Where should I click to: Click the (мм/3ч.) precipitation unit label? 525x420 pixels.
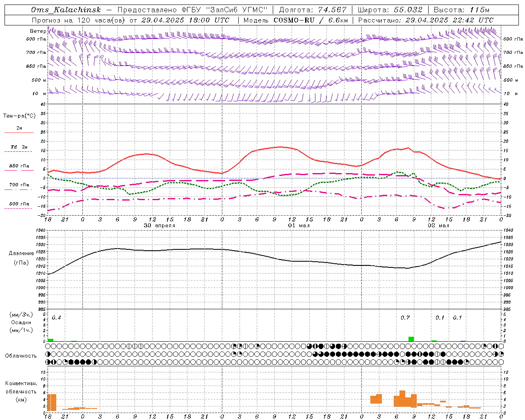pyautogui.click(x=21, y=315)
